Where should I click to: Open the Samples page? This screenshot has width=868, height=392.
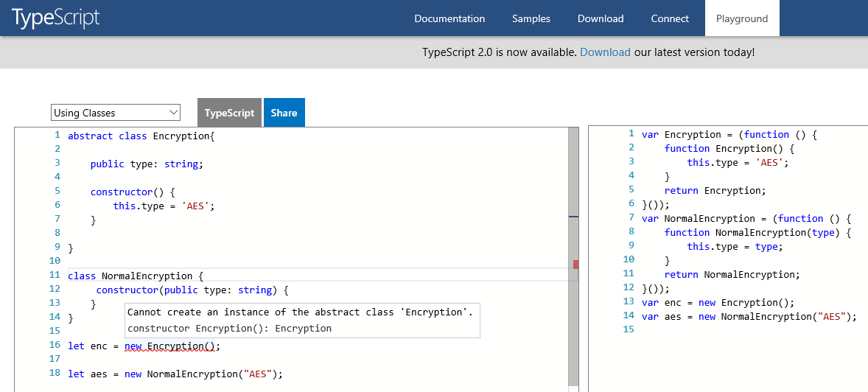pos(531,18)
